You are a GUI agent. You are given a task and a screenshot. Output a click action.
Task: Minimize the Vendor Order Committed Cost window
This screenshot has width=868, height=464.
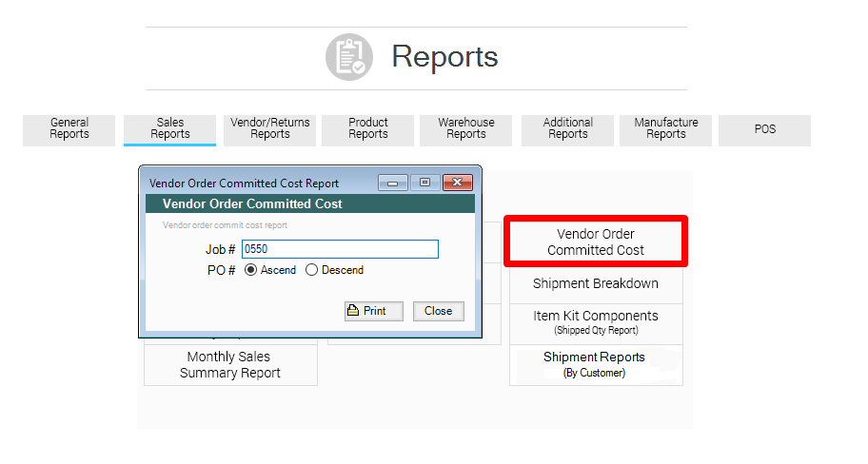pyautogui.click(x=392, y=184)
